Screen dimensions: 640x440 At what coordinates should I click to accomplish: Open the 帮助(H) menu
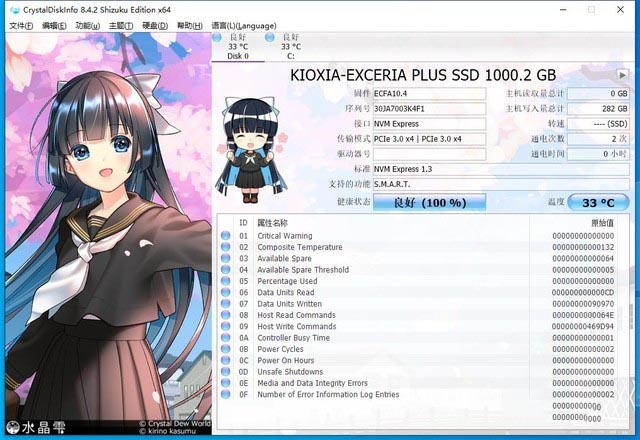[189, 26]
